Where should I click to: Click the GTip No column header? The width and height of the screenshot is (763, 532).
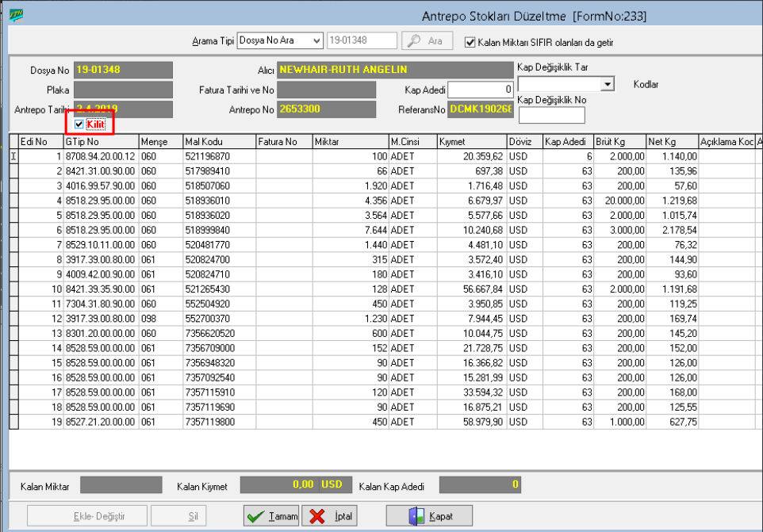102,142
